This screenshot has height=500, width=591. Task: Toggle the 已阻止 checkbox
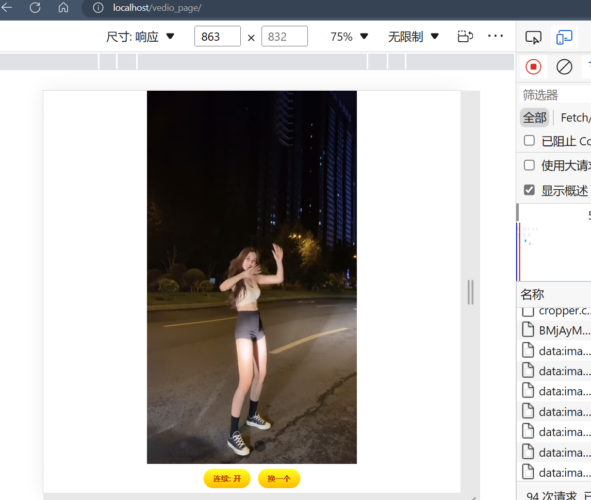pyautogui.click(x=529, y=141)
